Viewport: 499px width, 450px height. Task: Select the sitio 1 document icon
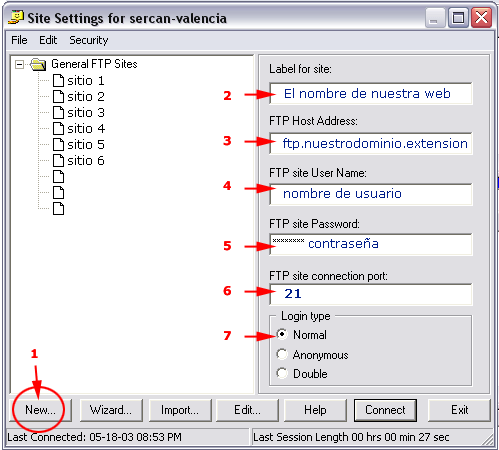(58, 81)
